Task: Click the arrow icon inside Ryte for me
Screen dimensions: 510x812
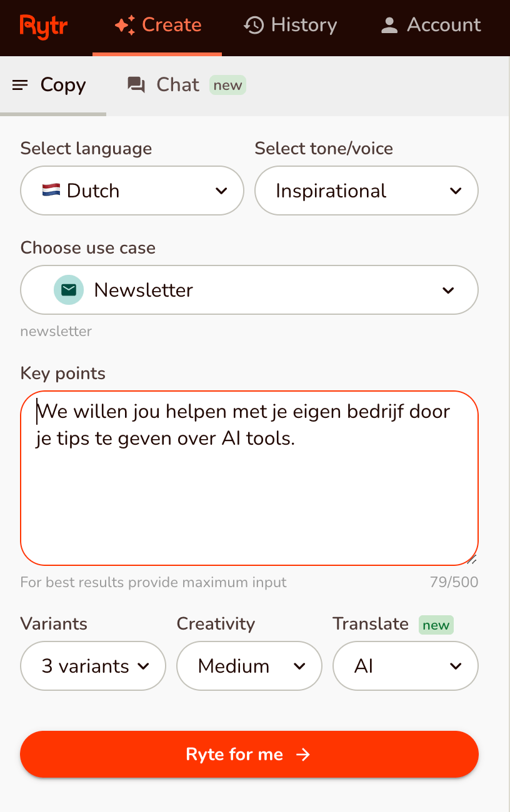Action: tap(303, 755)
